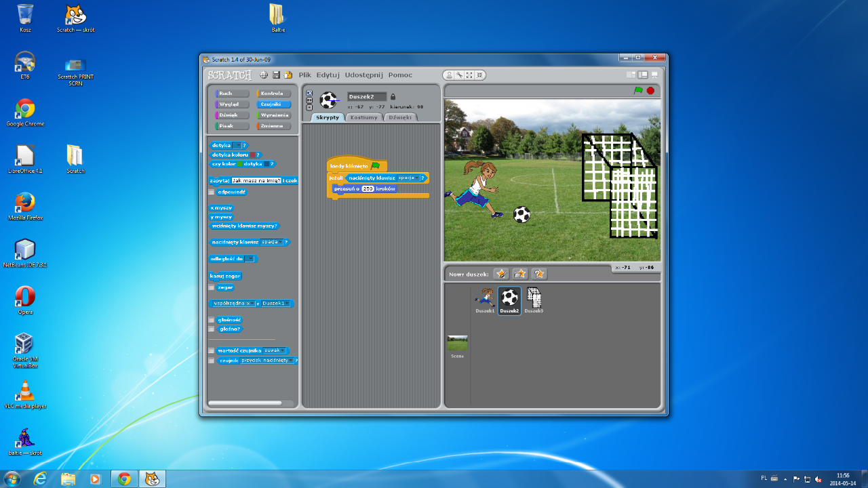Set rotation style to can rotate
868x488 pixels.
(x=309, y=94)
